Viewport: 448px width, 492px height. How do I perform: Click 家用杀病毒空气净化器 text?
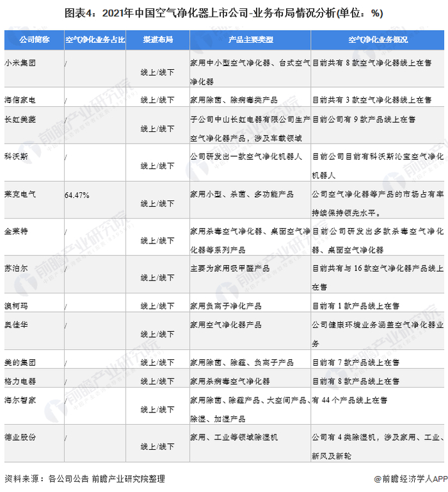tap(230, 381)
